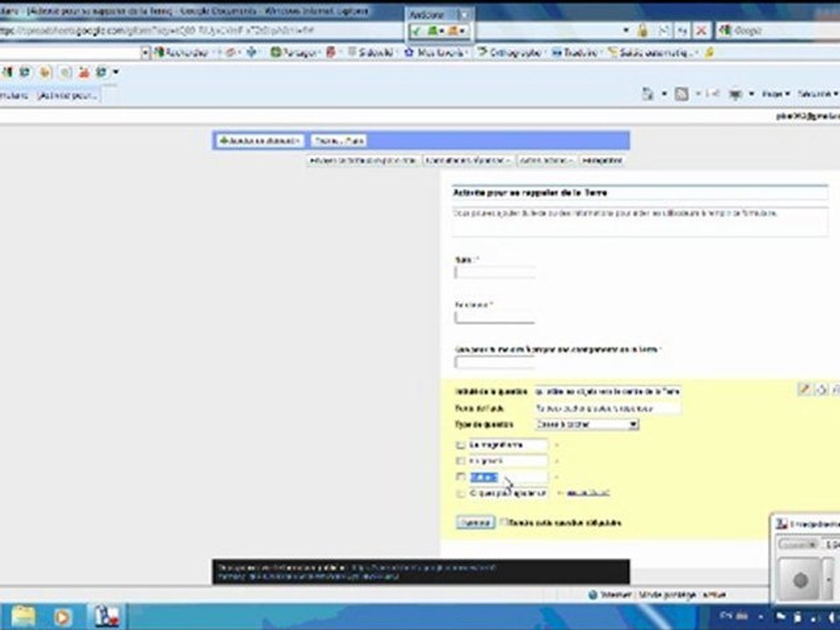Screen dimensions: 840x630
Task: Open the 'Type de question' dropdown
Action: click(x=586, y=424)
